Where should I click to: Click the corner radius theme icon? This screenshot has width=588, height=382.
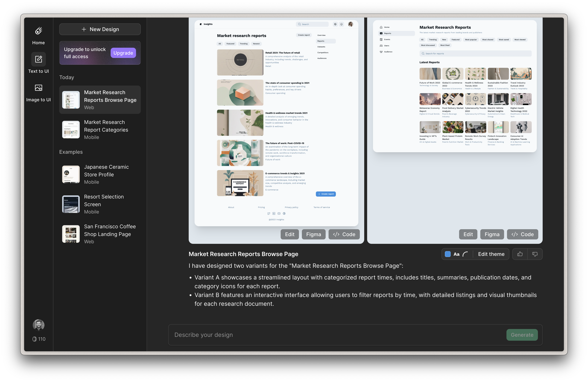(x=465, y=254)
